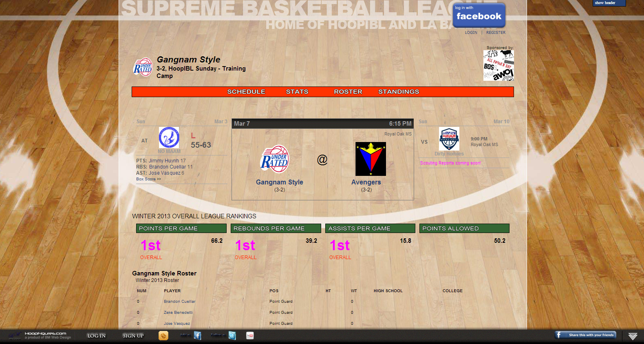This screenshot has height=344, width=644.
Task: Open Brandon Cuellar's player page from roster
Action: [x=179, y=302]
